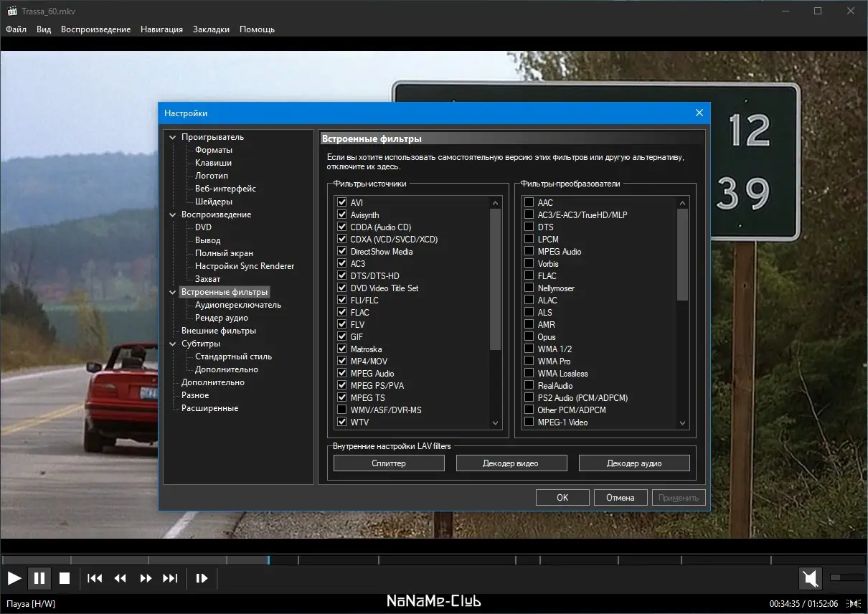The image size is (868, 614).
Task: Collapse the Воспроизведение tree section
Action: click(x=173, y=214)
